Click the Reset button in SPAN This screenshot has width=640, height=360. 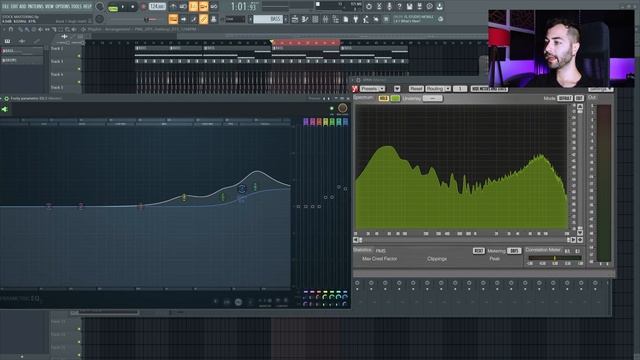coord(416,89)
